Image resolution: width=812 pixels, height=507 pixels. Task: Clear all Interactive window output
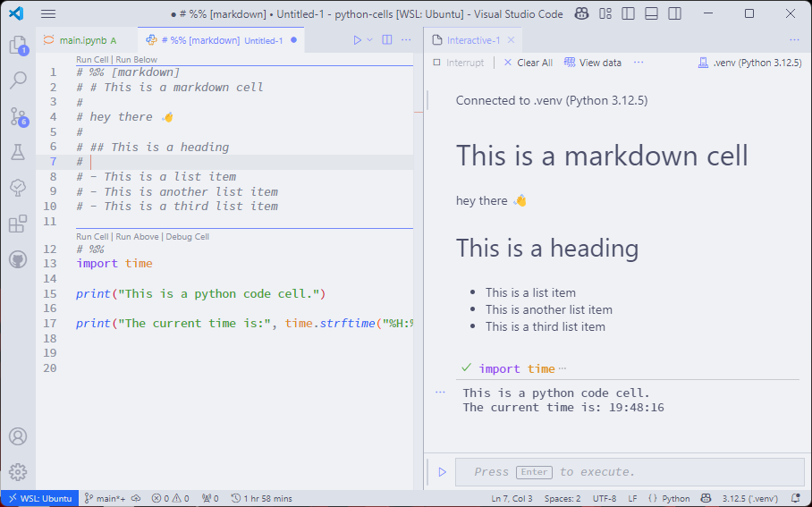(529, 63)
